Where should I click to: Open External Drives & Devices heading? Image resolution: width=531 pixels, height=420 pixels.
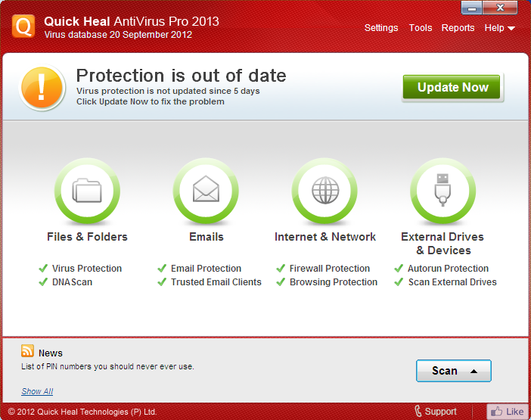[442, 244]
